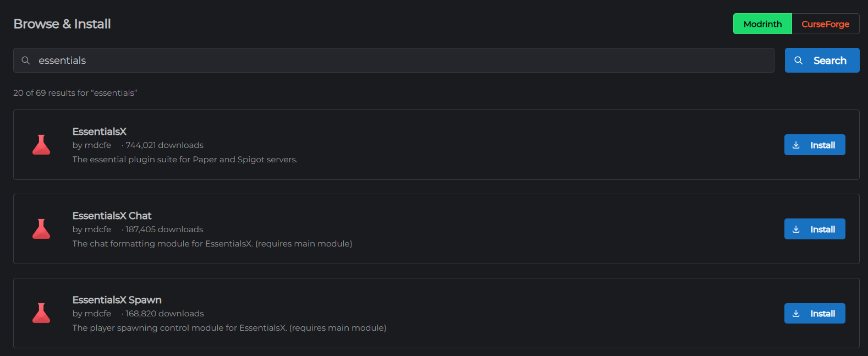Switch to the Modrinth source tab
Image resolution: width=868 pixels, height=356 pixels.
click(762, 24)
